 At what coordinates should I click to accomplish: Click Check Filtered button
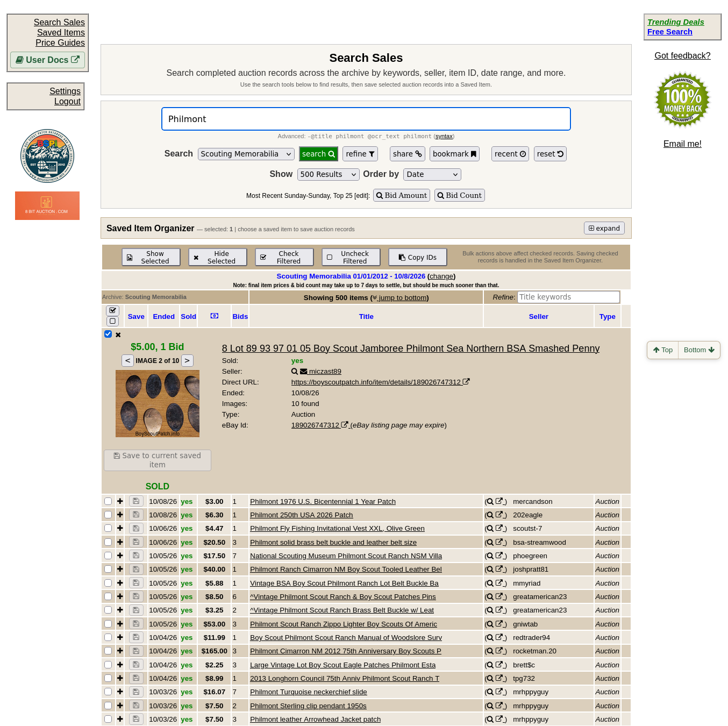click(x=284, y=257)
